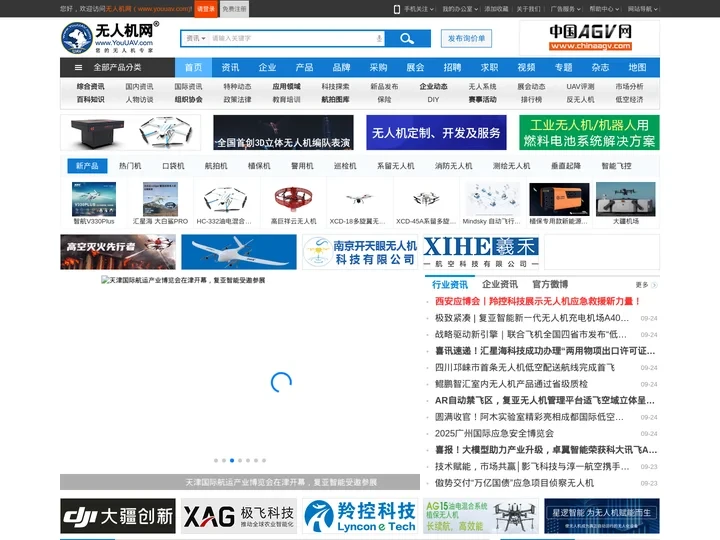Image resolution: width=720 pixels, height=540 pixels.
Task: Switch to the 官方微博 news tab
Action: [550, 285]
